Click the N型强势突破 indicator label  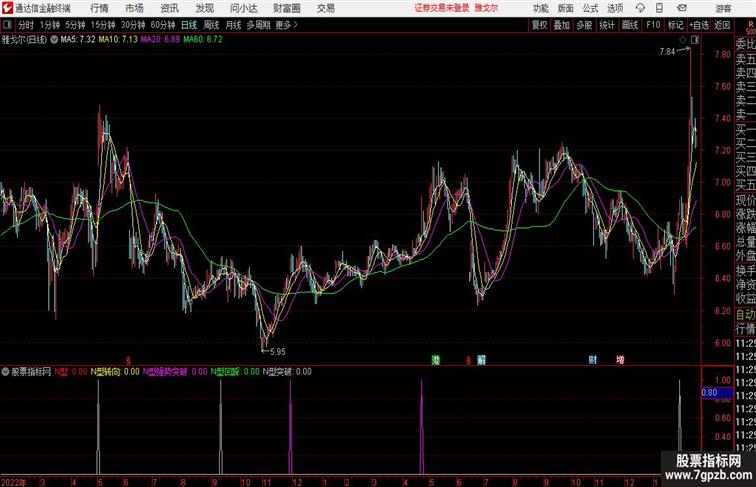tap(175, 372)
